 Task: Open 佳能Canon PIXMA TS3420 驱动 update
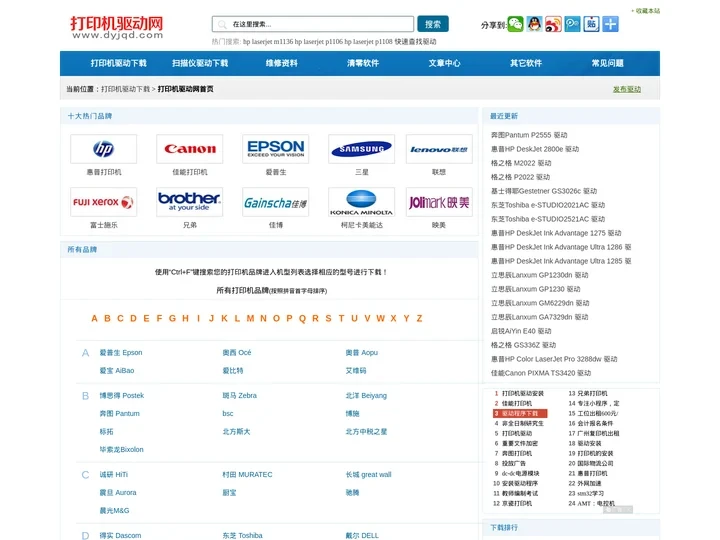click(x=541, y=373)
